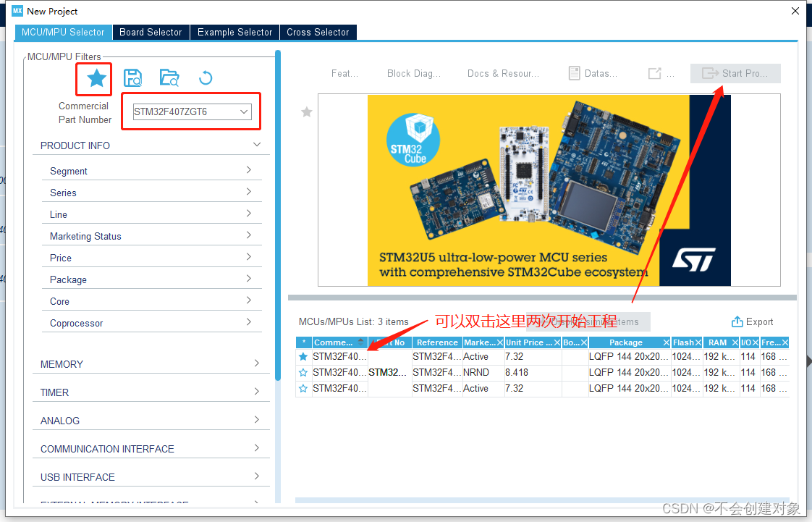Viewport: 812px width, 522px height.
Task: Expand the TIMER filter section
Action: point(257,392)
